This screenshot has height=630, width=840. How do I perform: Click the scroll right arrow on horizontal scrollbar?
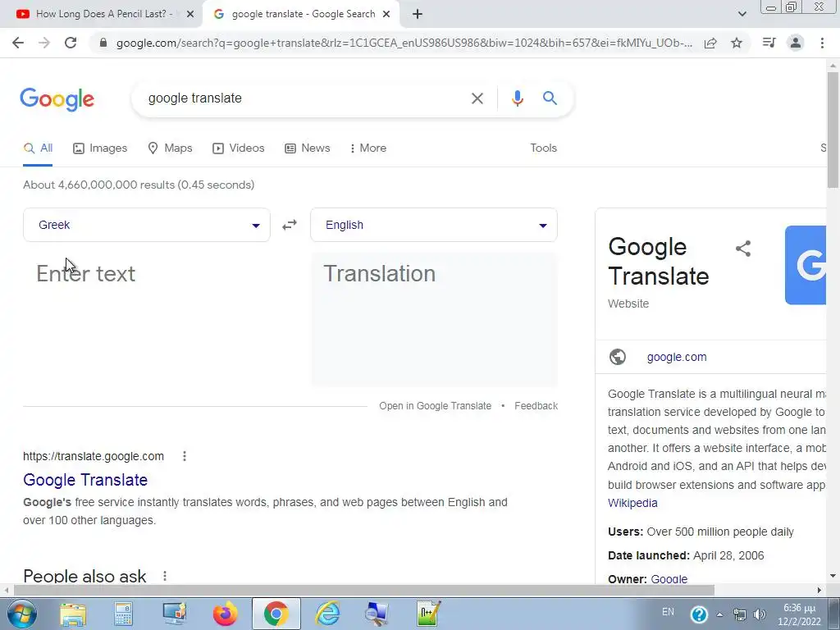pos(819,590)
